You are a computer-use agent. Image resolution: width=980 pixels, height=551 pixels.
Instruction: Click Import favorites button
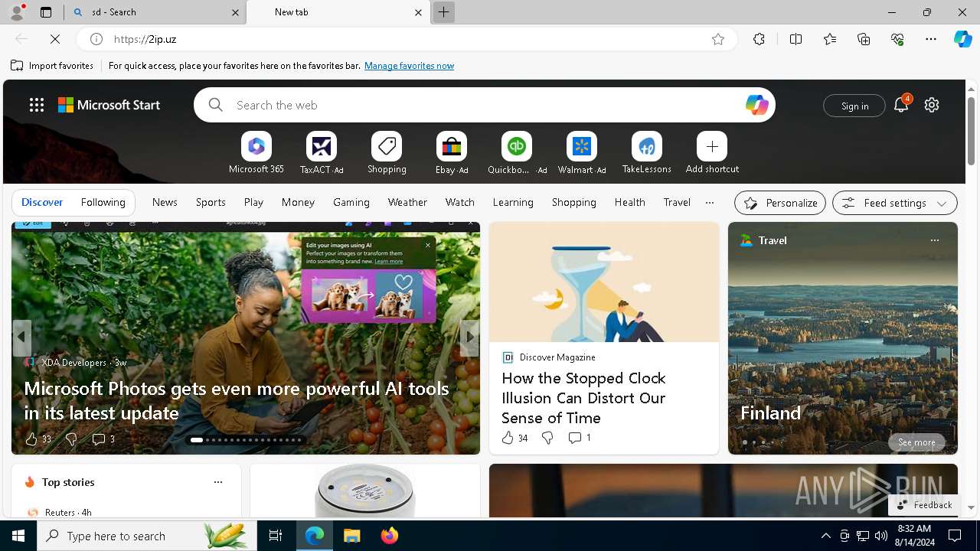coord(52,66)
